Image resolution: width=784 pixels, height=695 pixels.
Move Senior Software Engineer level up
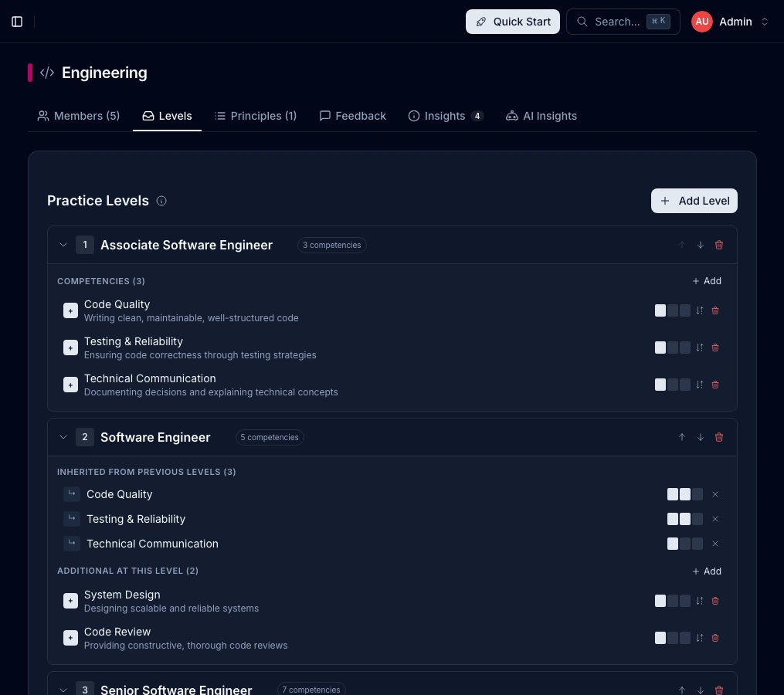point(682,690)
